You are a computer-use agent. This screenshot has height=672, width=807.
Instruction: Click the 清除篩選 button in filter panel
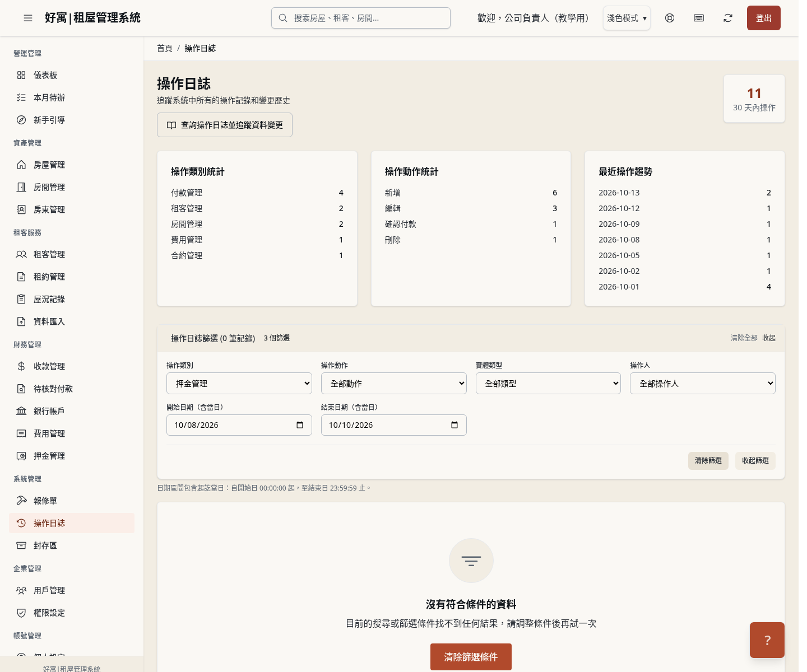coord(708,461)
